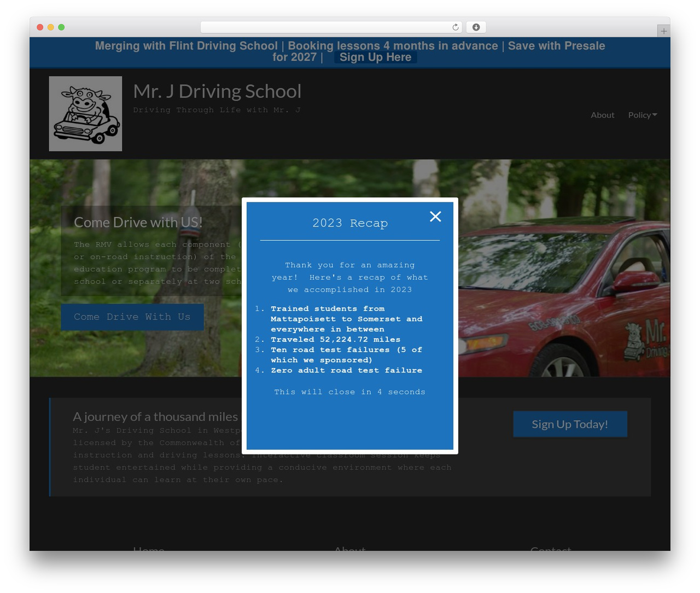Reload the page with the refresh icon
Image resolution: width=700 pixels, height=593 pixels.
(x=455, y=27)
